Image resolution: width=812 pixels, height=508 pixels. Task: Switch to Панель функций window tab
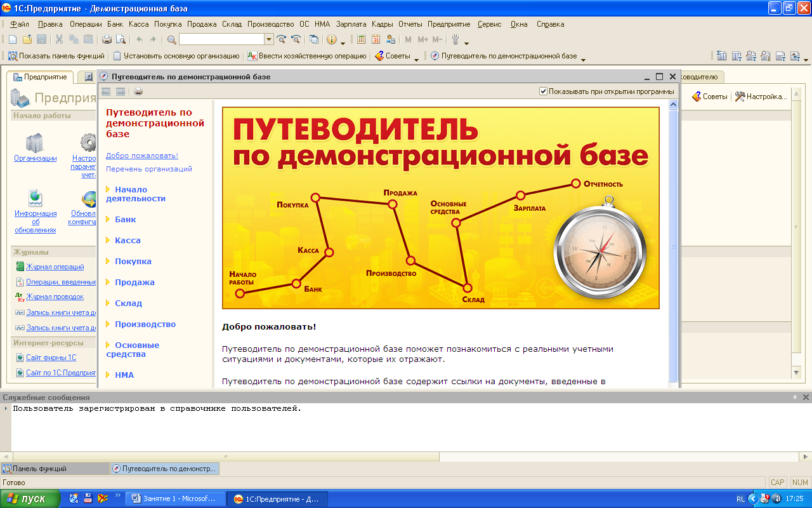point(55,469)
